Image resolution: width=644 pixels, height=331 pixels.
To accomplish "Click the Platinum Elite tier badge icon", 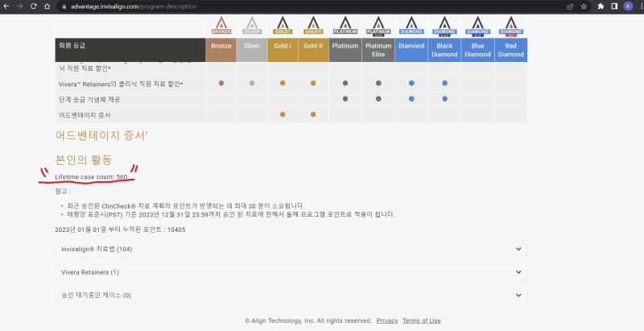I will (378, 27).
